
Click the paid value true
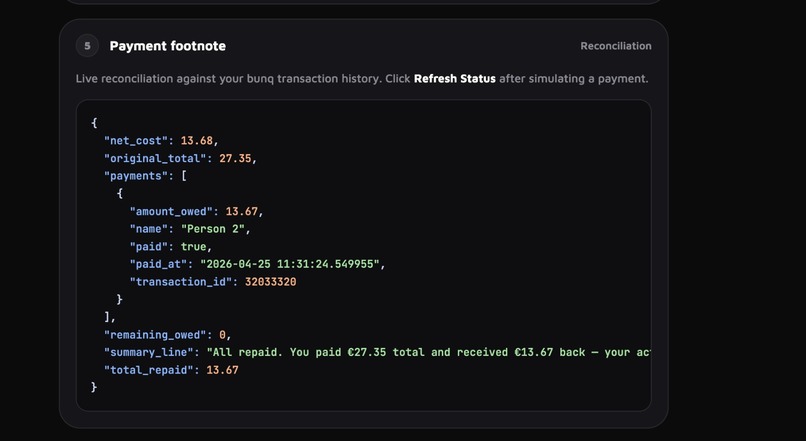(193, 246)
